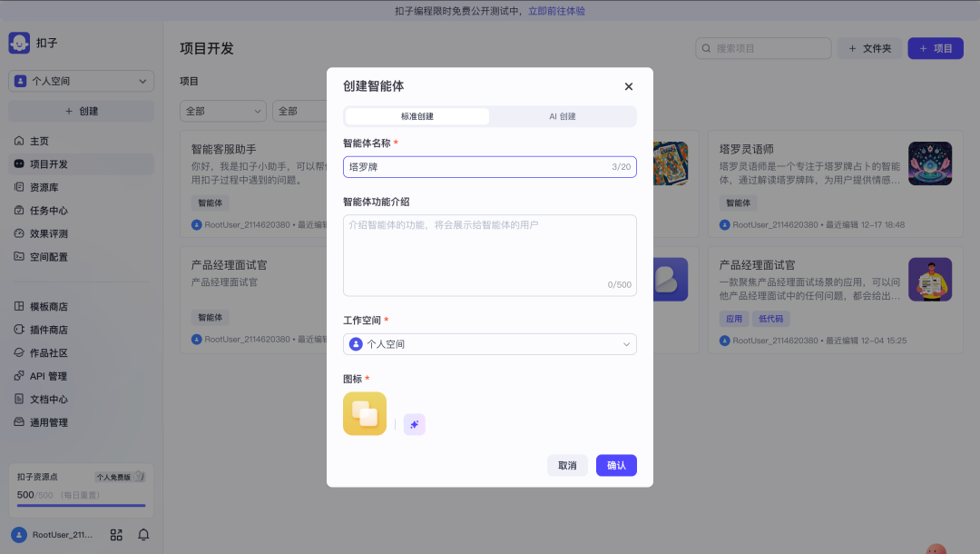
Task: Open the 主页 home page
Action: pos(82,142)
